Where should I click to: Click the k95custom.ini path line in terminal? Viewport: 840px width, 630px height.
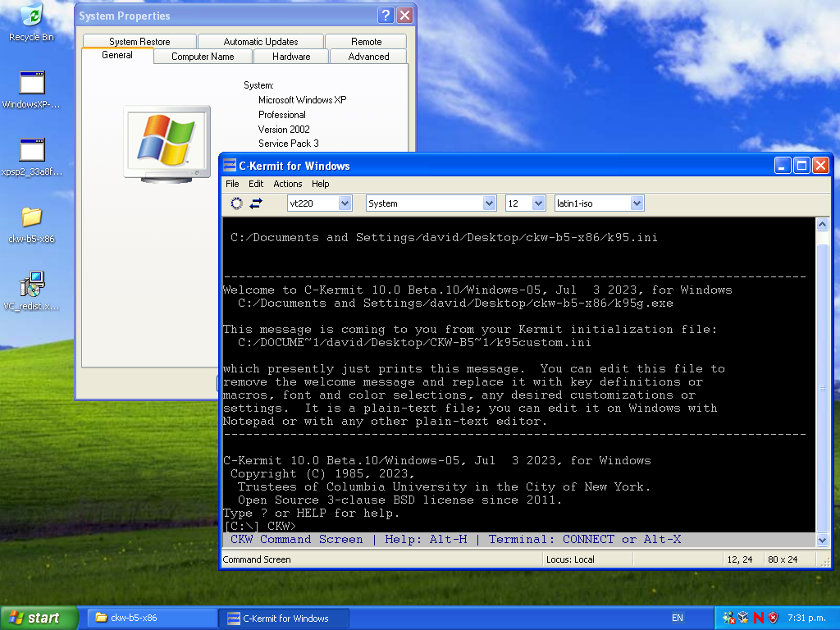(414, 342)
